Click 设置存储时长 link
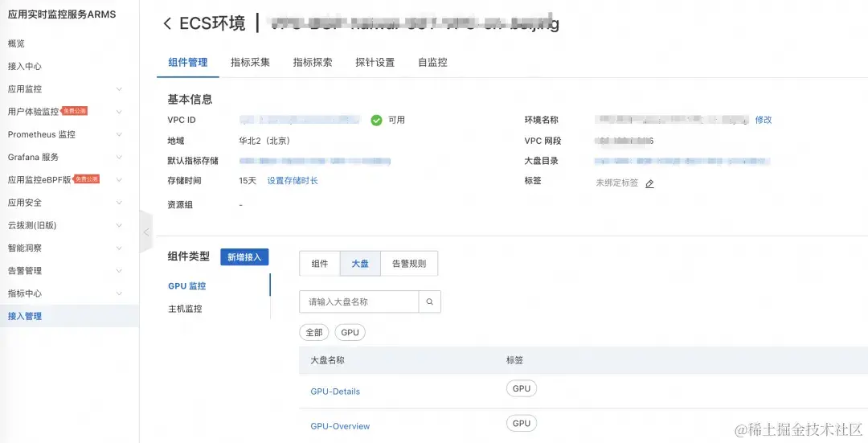This screenshot has width=868, height=443. click(x=293, y=181)
